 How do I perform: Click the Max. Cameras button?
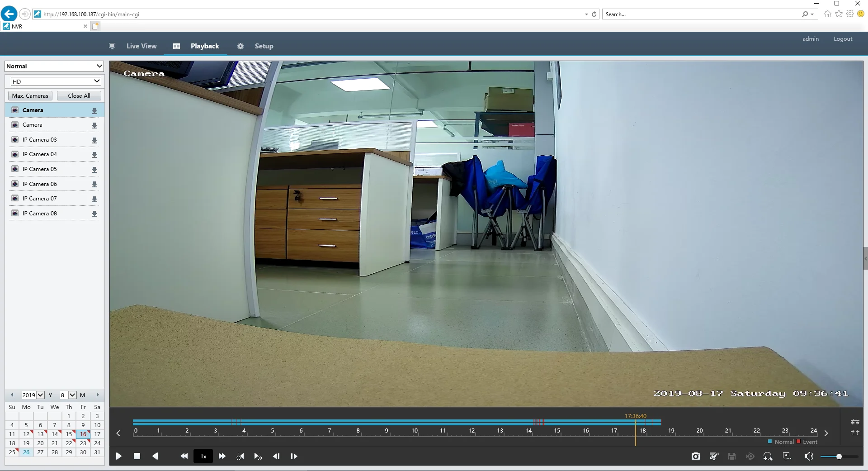click(x=30, y=95)
